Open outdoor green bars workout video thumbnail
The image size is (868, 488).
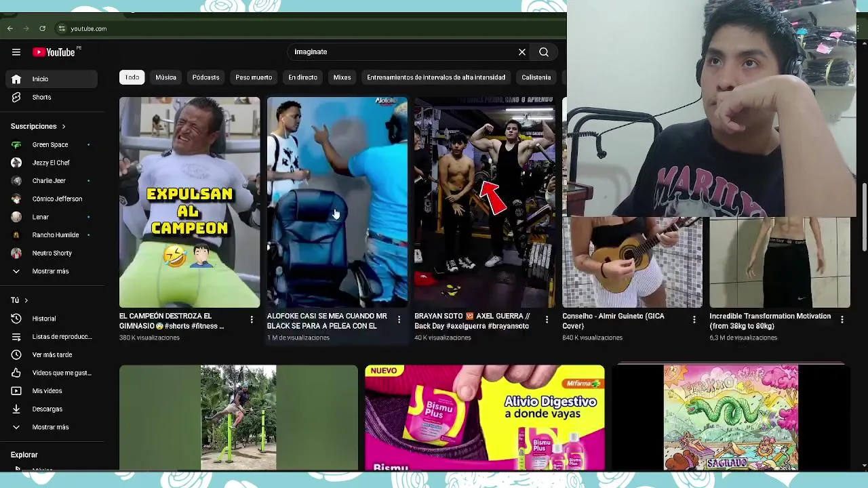[x=238, y=418]
